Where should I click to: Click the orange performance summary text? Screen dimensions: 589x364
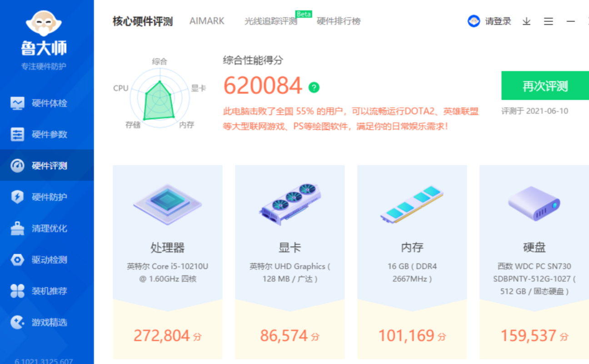click(351, 118)
